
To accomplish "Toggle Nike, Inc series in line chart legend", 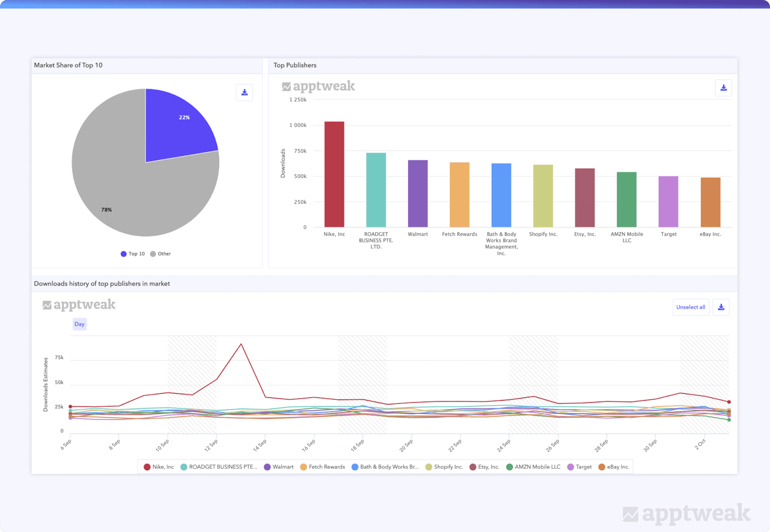I will click(159, 467).
